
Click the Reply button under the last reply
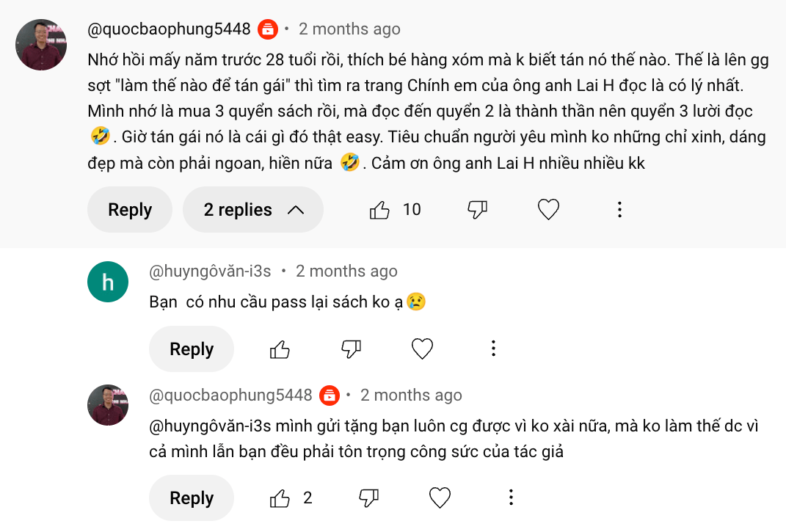click(192, 499)
